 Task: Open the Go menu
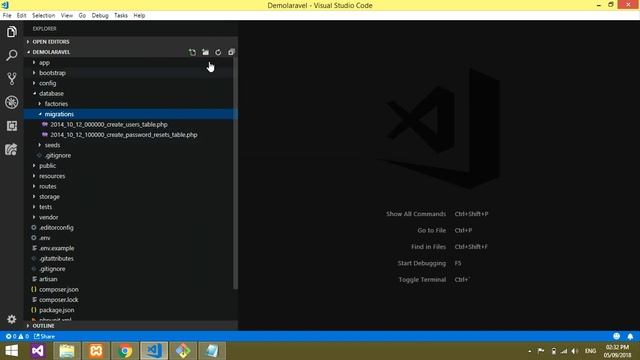82,16
